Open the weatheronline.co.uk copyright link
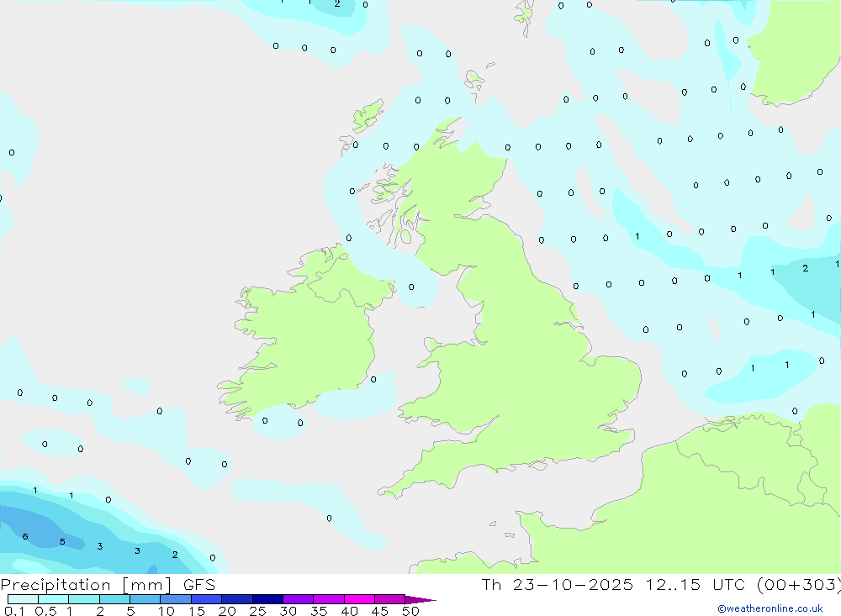 pos(770,608)
